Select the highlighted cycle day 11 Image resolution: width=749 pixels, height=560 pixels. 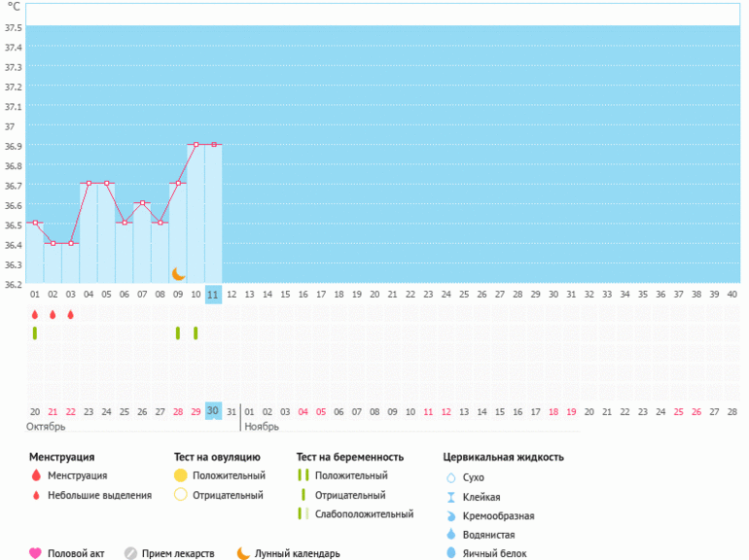pyautogui.click(x=213, y=293)
